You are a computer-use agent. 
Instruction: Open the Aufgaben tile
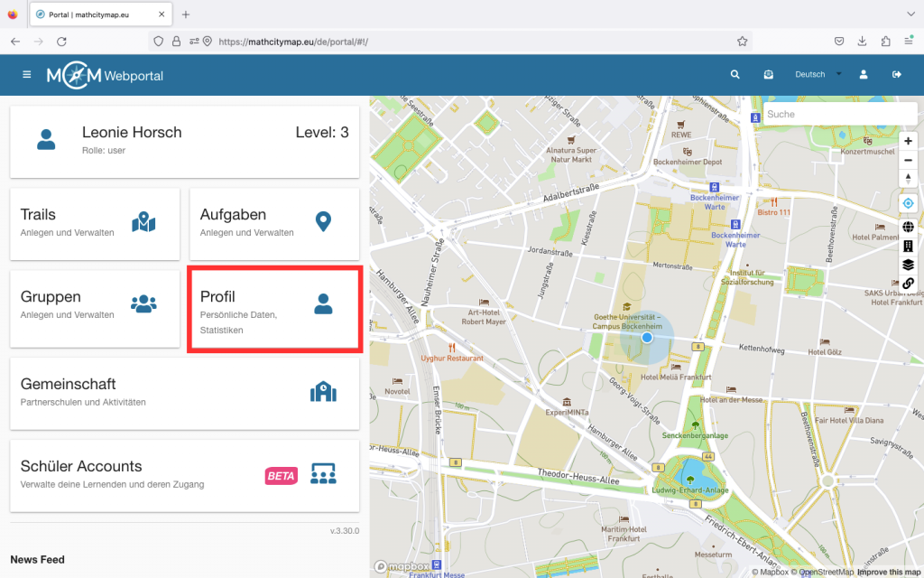pos(273,223)
